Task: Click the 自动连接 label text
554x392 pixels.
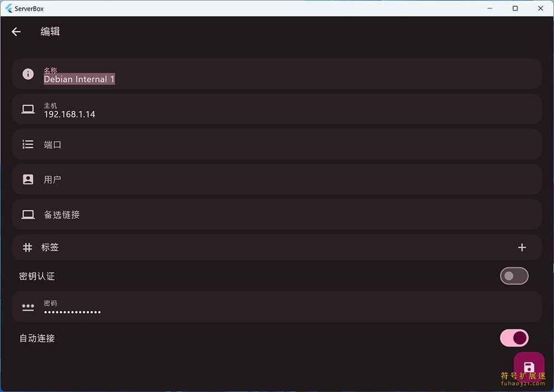Action: point(37,338)
